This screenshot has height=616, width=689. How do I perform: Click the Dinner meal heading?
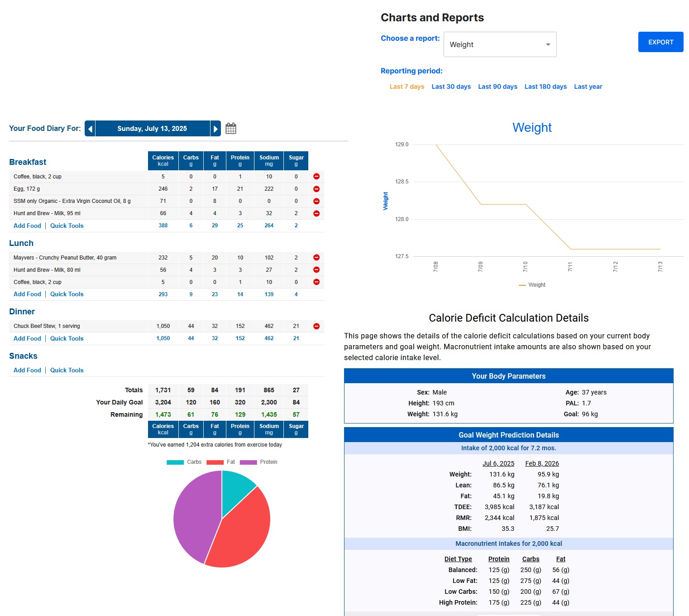pyautogui.click(x=22, y=312)
